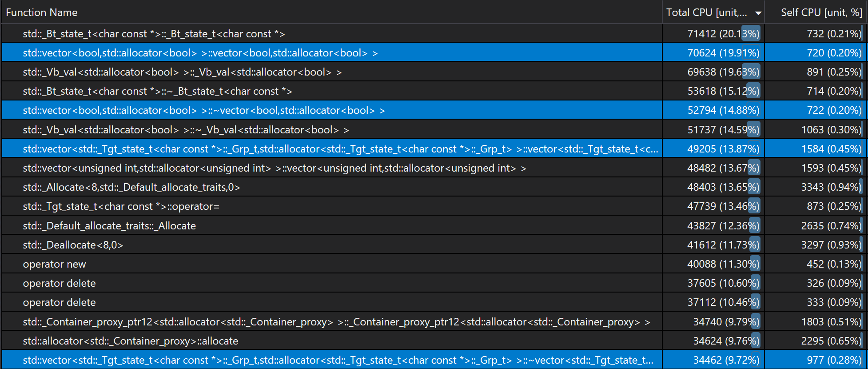Viewport: 868px width, 369px height.
Task: Select the std::vector<bool> constructor row
Action: [x=200, y=53]
